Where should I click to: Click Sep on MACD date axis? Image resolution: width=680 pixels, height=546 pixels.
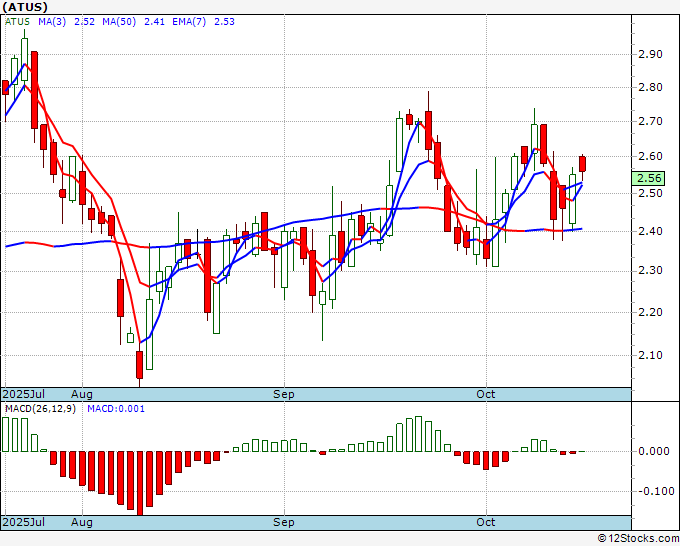[x=284, y=522]
